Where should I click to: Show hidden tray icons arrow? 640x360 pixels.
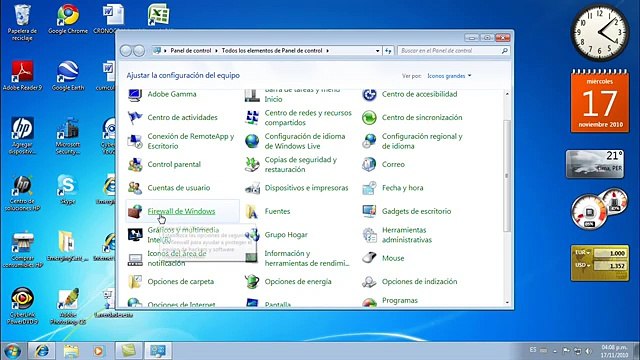[x=554, y=351]
